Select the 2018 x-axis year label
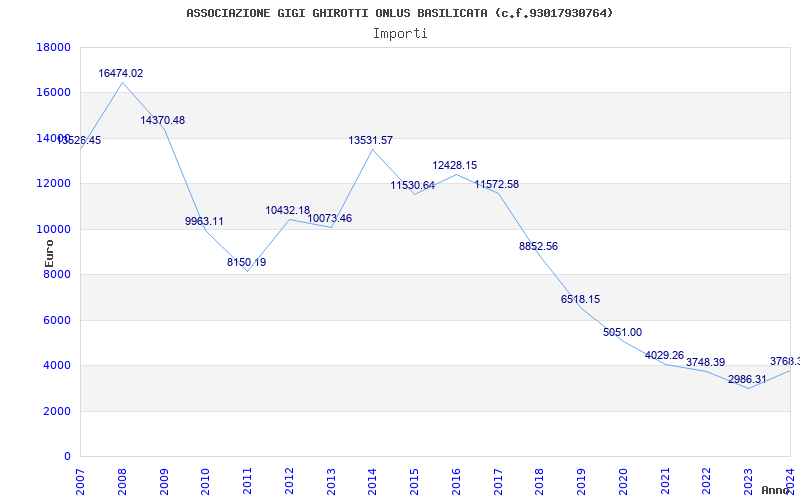 pyautogui.click(x=540, y=482)
